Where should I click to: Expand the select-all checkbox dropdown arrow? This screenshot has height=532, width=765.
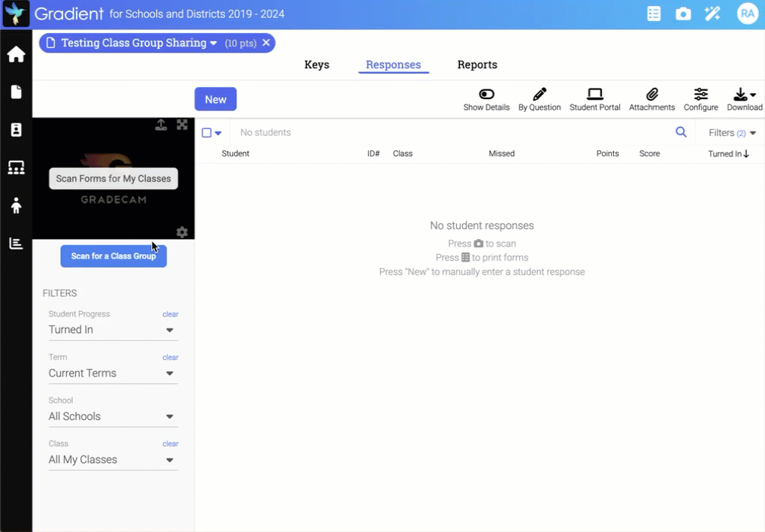point(218,133)
